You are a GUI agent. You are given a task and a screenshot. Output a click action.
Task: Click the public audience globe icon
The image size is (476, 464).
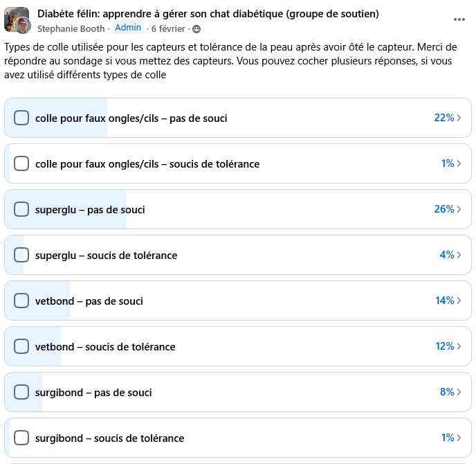197,29
